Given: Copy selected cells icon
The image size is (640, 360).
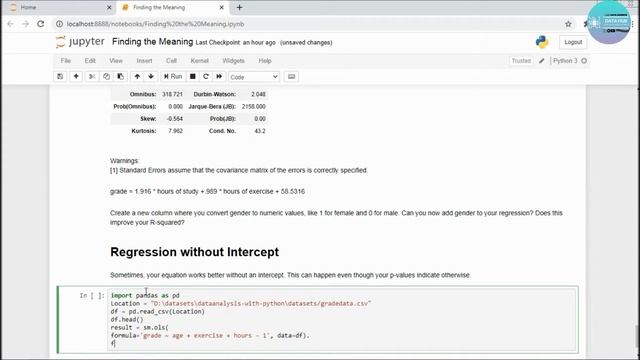Looking at the screenshot, I should [x=106, y=77].
